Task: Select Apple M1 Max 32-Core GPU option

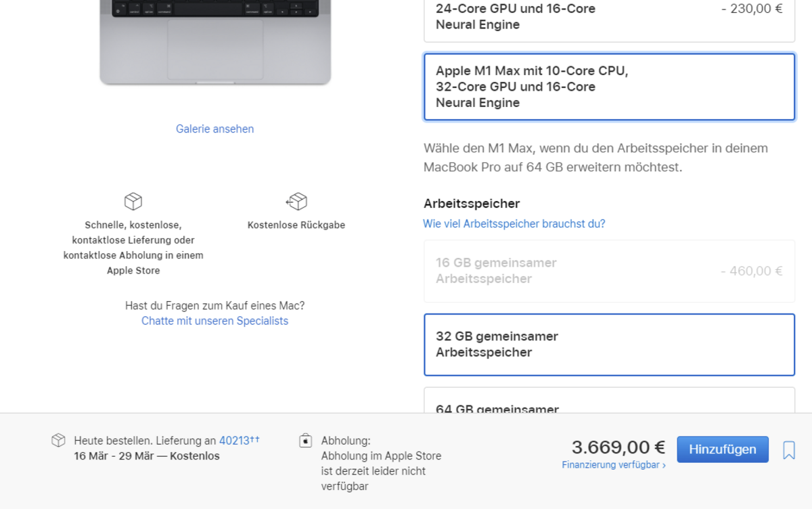Action: (x=610, y=87)
